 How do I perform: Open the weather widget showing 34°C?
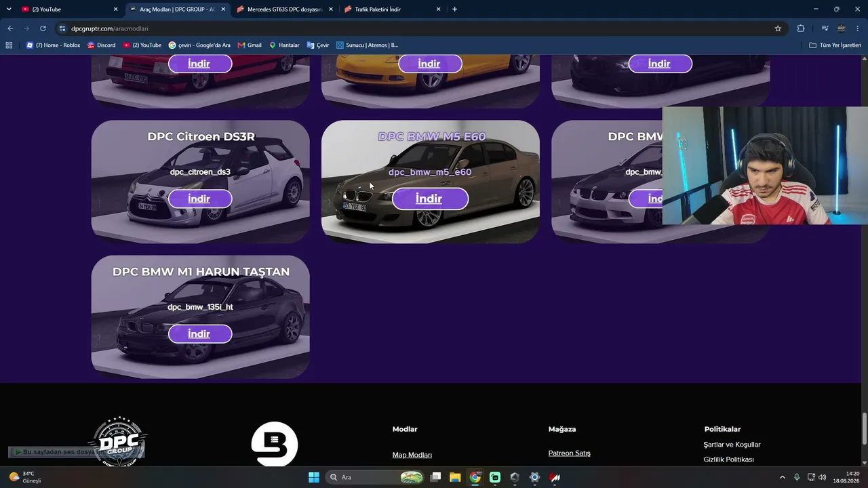[25, 477]
